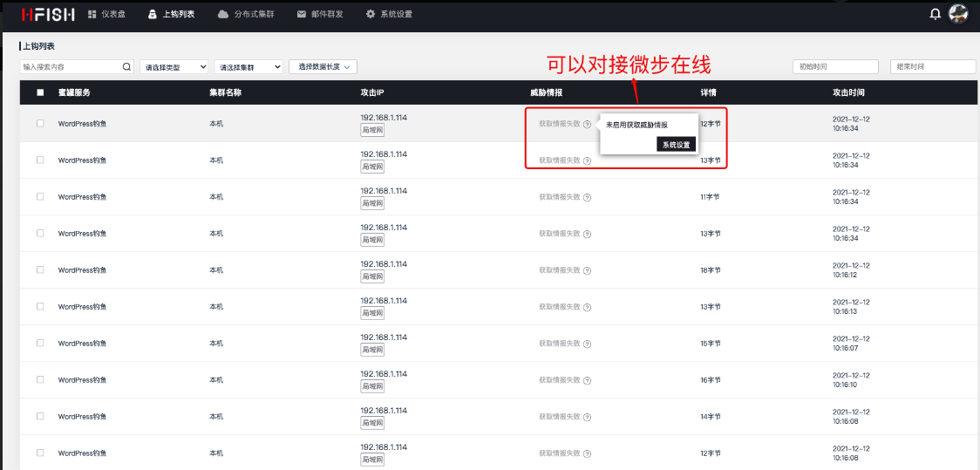Click the 16字节 detail cell

(x=711, y=380)
